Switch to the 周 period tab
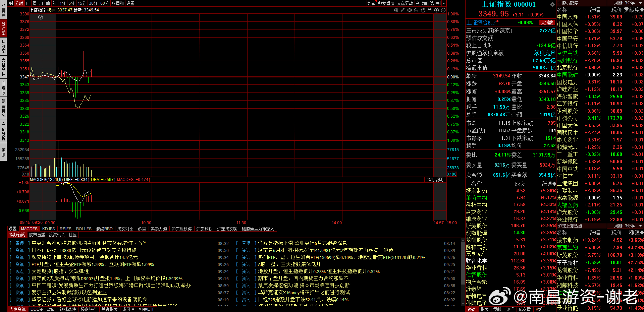The width and height of the screenshot is (644, 312). pyautogui.click(x=34, y=3)
